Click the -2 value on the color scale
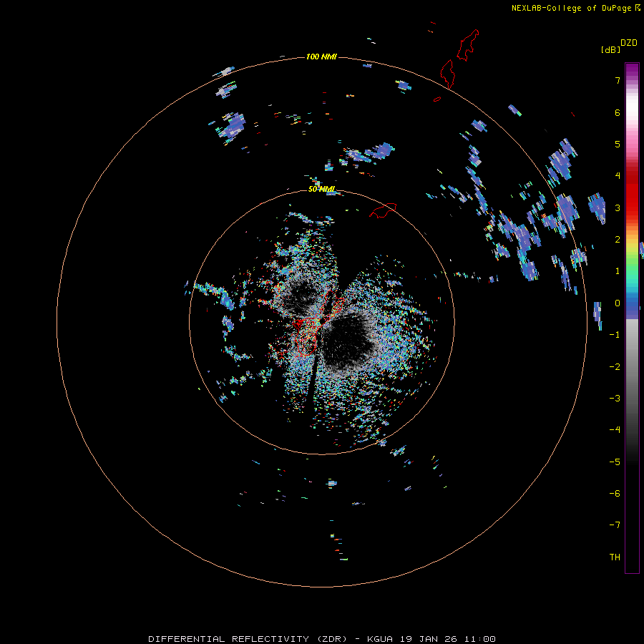 point(615,367)
